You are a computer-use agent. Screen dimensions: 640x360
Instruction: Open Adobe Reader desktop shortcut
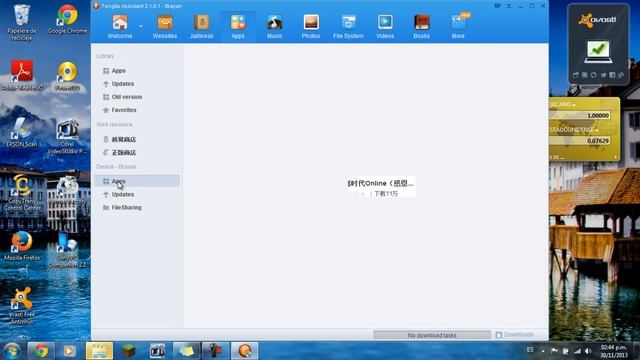coord(22,76)
